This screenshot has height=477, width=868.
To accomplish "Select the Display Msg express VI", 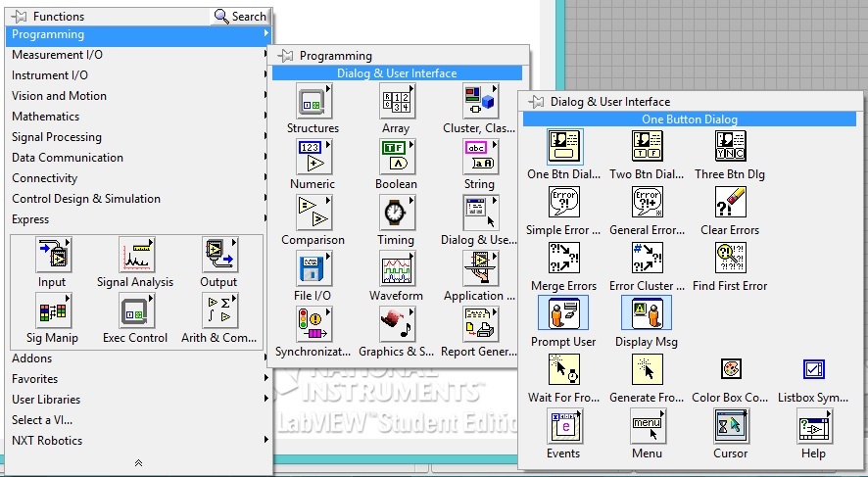I will click(647, 312).
